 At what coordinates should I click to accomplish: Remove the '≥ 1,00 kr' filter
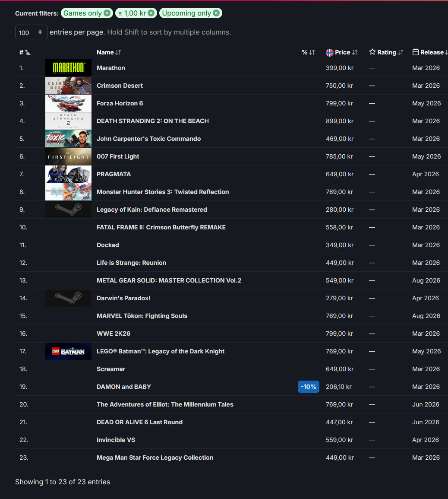coord(151,13)
